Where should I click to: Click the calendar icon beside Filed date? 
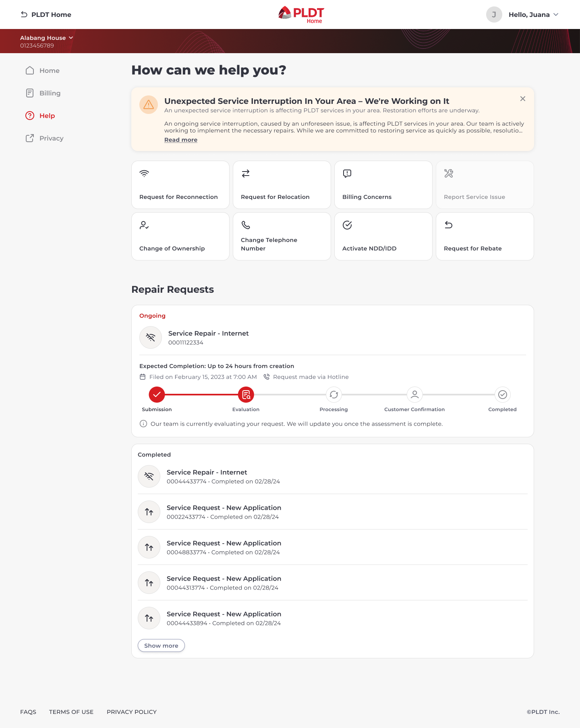pyautogui.click(x=143, y=377)
